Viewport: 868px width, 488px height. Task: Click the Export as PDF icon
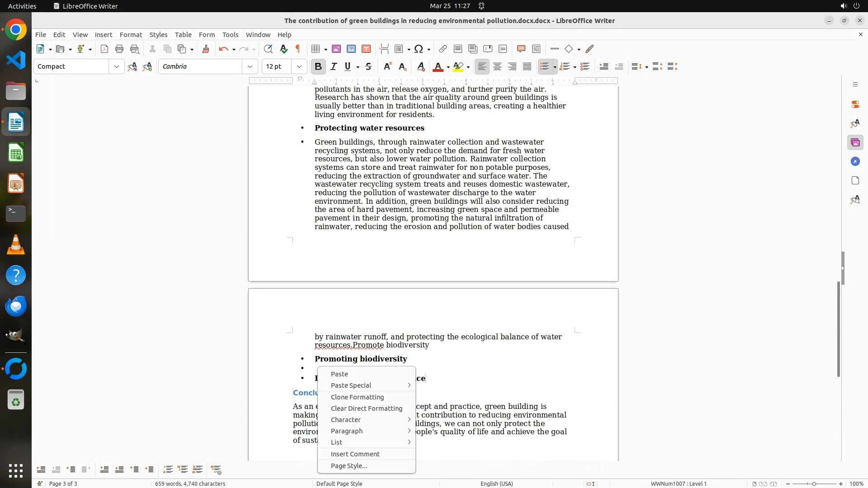coord(104,49)
